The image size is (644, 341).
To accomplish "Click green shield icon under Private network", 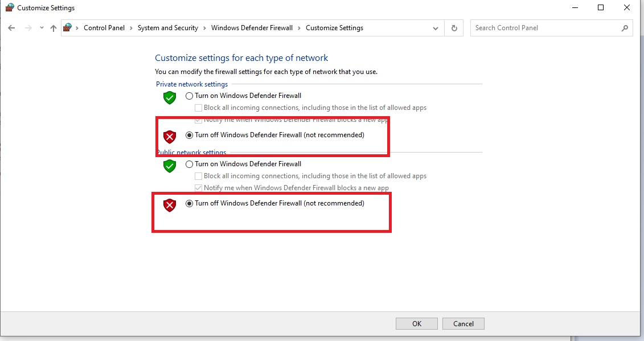I will pyautogui.click(x=170, y=98).
